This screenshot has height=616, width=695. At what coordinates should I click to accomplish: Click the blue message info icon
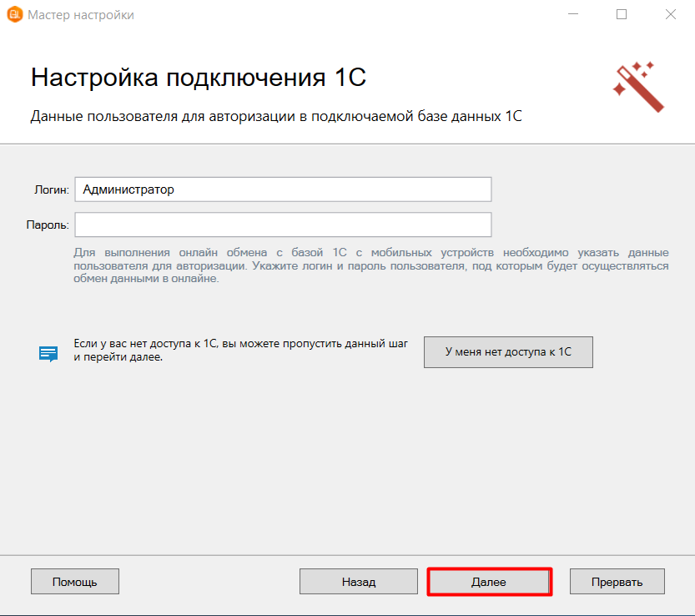point(48,353)
